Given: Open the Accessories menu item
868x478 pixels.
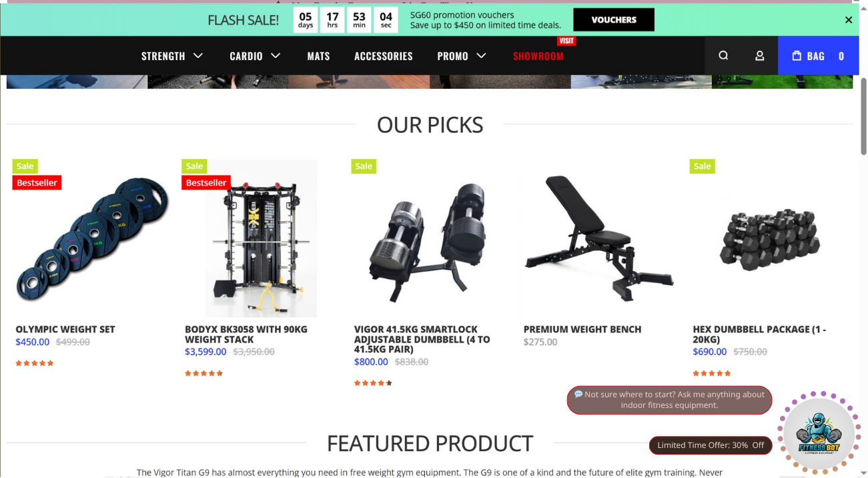Looking at the screenshot, I should [x=384, y=56].
